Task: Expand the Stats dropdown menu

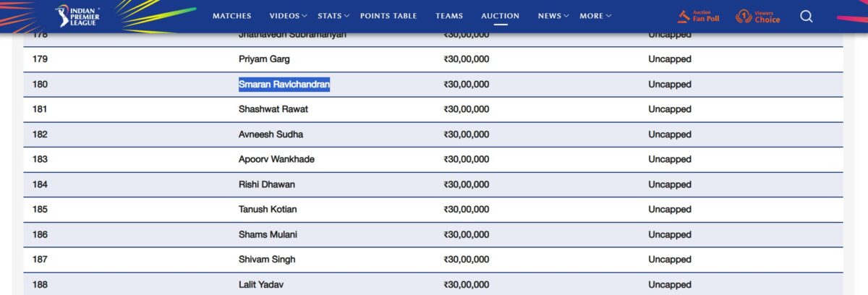Action: coord(333,16)
